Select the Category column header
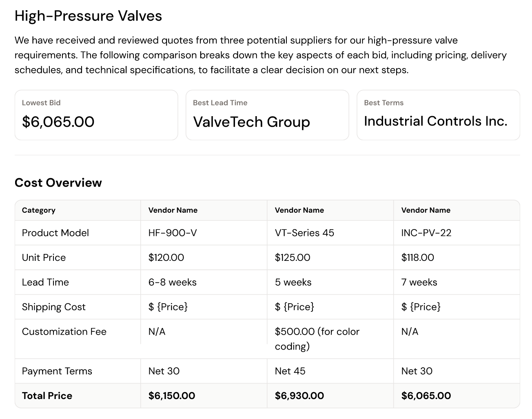Image resolution: width=532 pixels, height=419 pixels. [39, 210]
